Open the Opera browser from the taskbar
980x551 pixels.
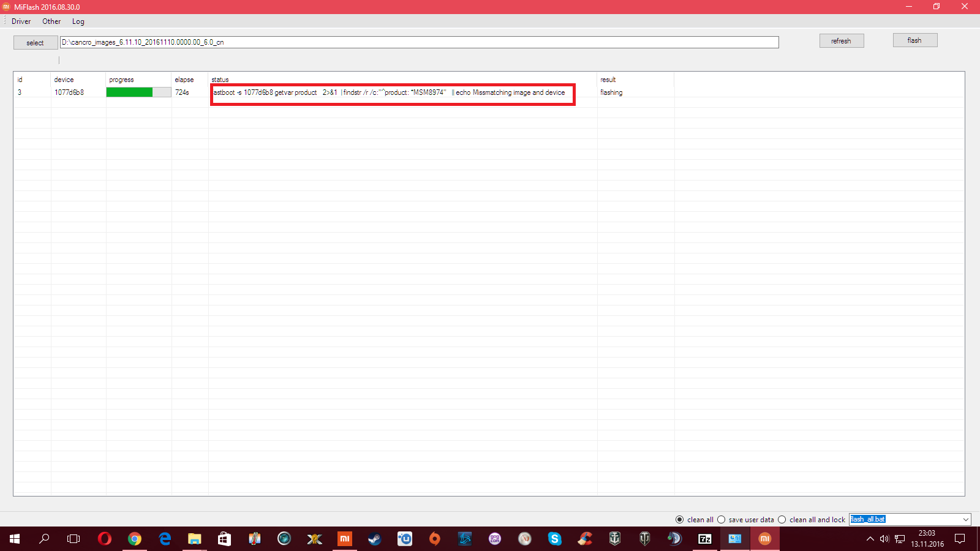tap(105, 539)
